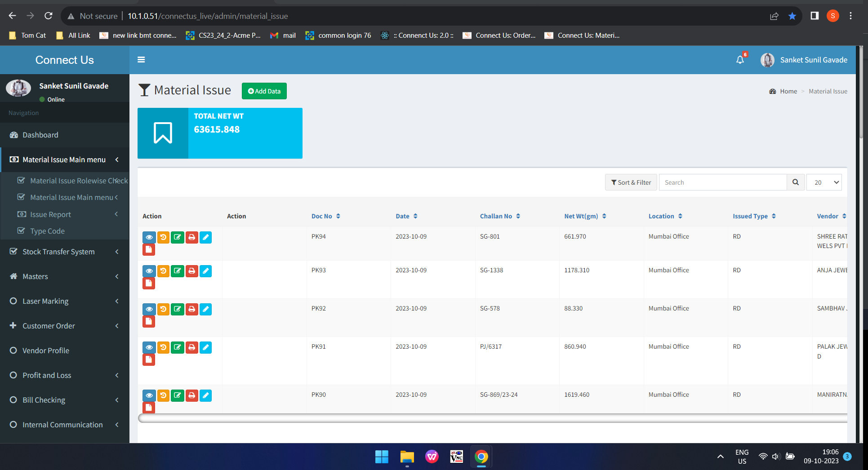Expand Stock Transfer System menu
The height and width of the screenshot is (470, 868).
(65, 252)
